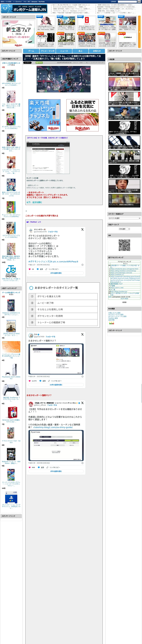This screenshot has height=644, width=142.
Task: Click the ふるさと納税 Rakuten ad banner
Action: tap(82, 115)
